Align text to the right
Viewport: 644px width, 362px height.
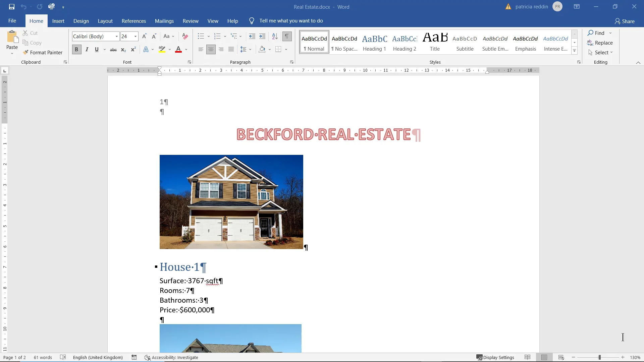click(221, 50)
